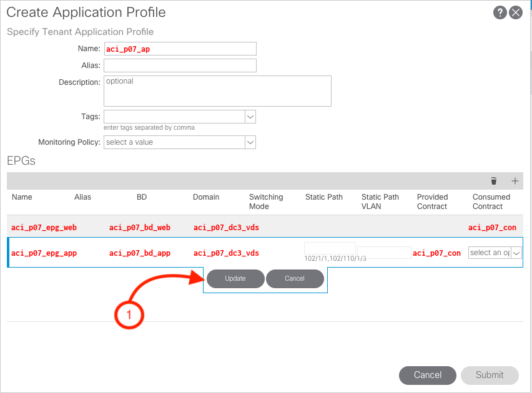Click the Update button
The width and height of the screenshot is (532, 393).
[235, 279]
